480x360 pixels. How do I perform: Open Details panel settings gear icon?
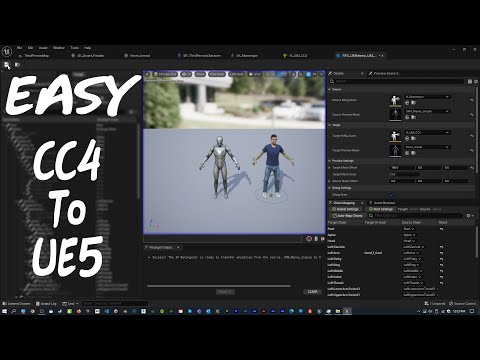click(x=476, y=81)
